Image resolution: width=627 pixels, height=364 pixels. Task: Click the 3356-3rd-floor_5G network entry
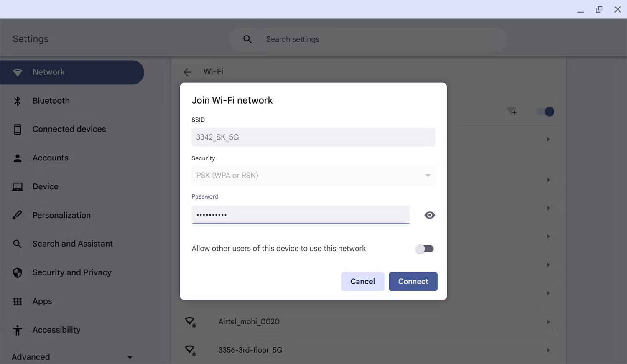coord(250,350)
